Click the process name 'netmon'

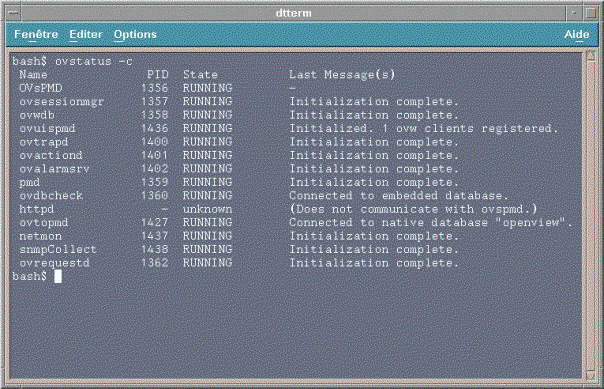click(x=40, y=236)
